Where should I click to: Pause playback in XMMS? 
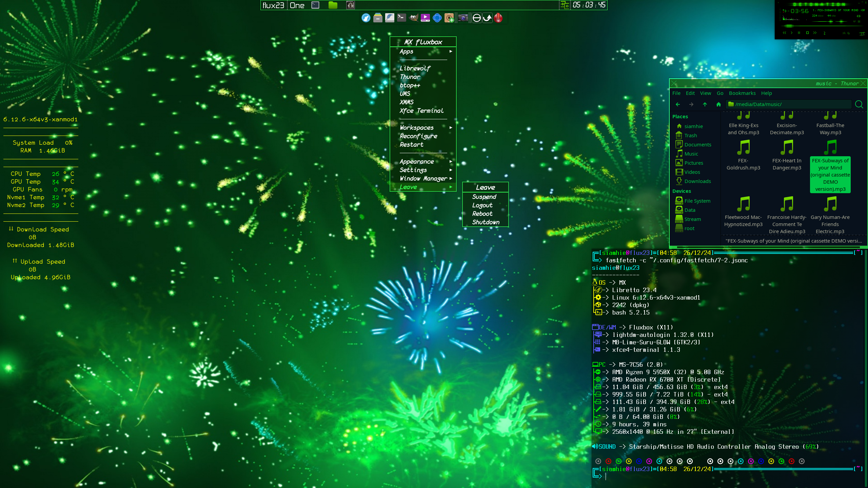coord(799,33)
